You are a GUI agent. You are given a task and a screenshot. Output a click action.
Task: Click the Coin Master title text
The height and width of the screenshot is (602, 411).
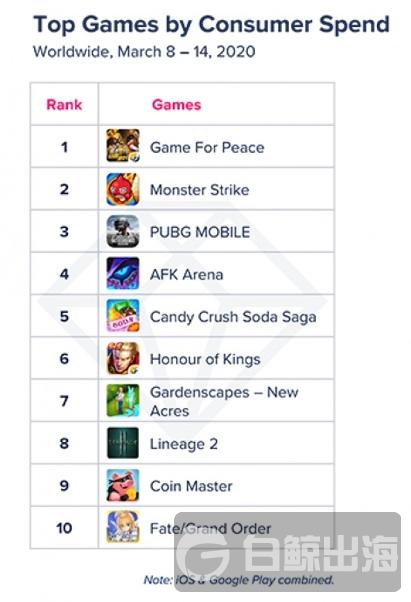click(x=191, y=486)
